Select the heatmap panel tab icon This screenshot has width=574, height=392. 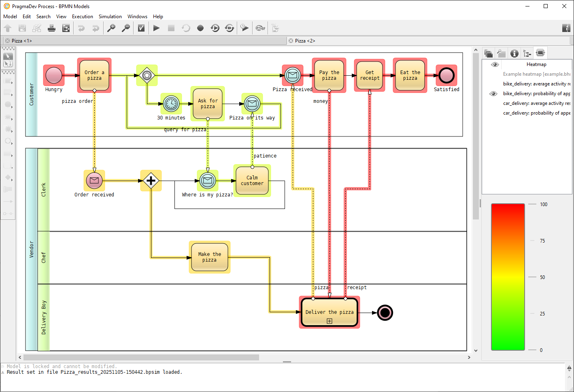(540, 53)
